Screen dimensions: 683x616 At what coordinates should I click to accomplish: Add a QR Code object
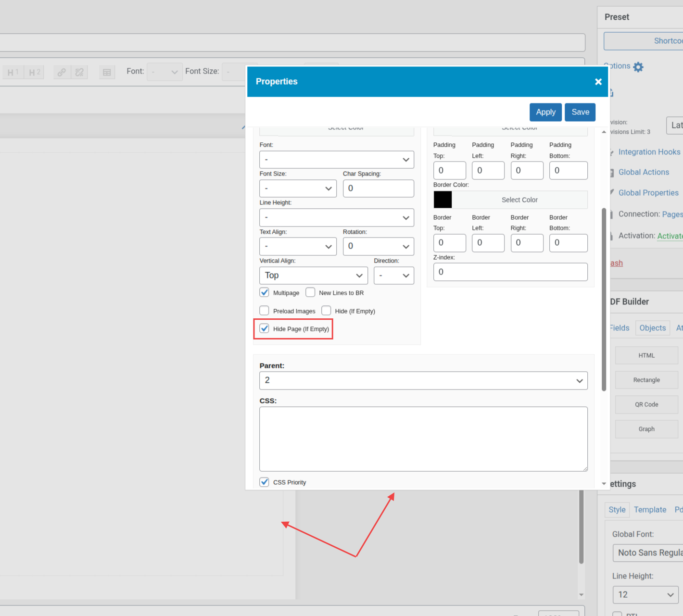tap(646, 404)
